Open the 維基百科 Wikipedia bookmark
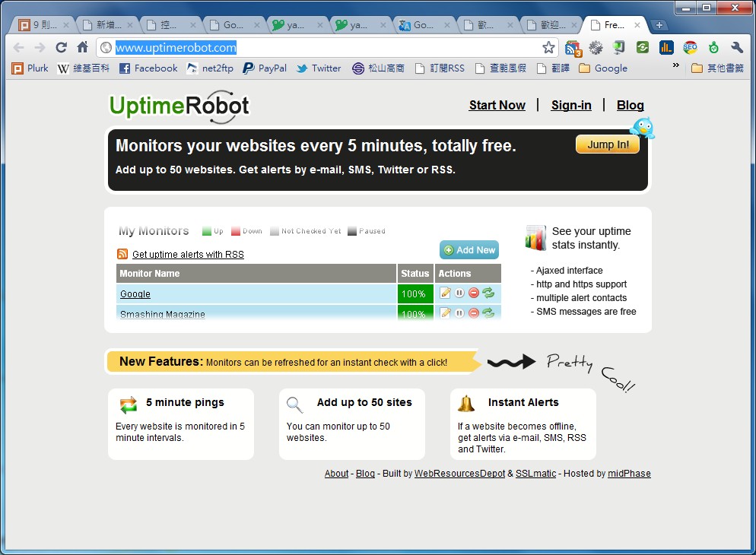Viewport: 756px width, 555px height. click(84, 68)
